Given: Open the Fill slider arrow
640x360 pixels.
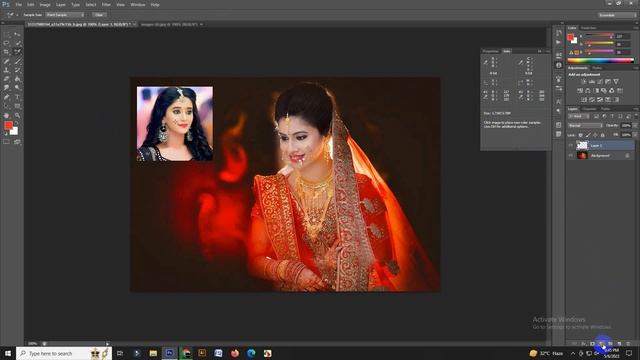Looking at the screenshot, I should point(636,135).
